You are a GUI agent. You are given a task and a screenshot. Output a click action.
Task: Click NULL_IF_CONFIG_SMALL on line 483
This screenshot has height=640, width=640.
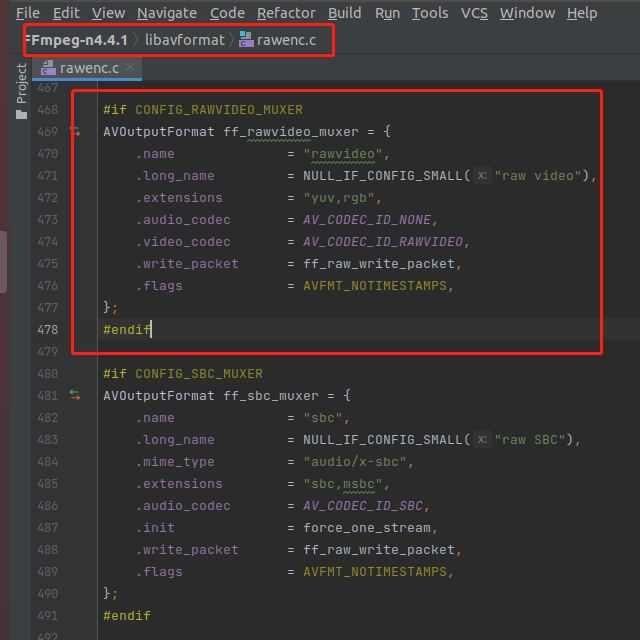coord(382,440)
